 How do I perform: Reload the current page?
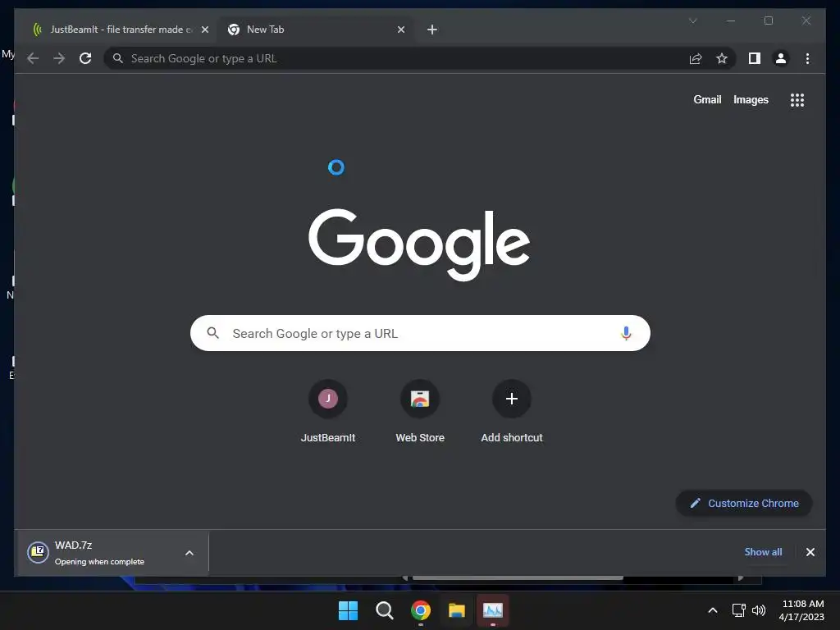[x=85, y=58]
